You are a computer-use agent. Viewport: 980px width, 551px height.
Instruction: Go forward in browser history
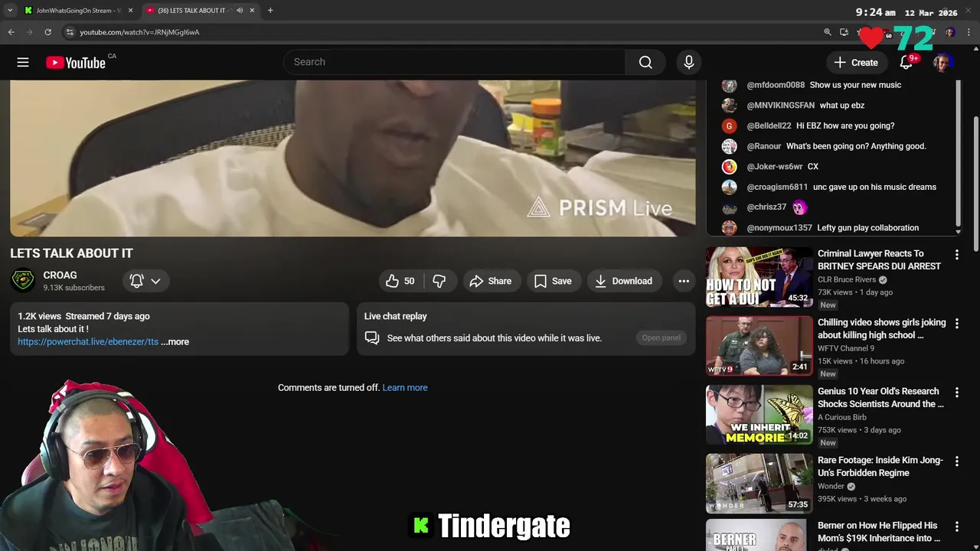(29, 32)
